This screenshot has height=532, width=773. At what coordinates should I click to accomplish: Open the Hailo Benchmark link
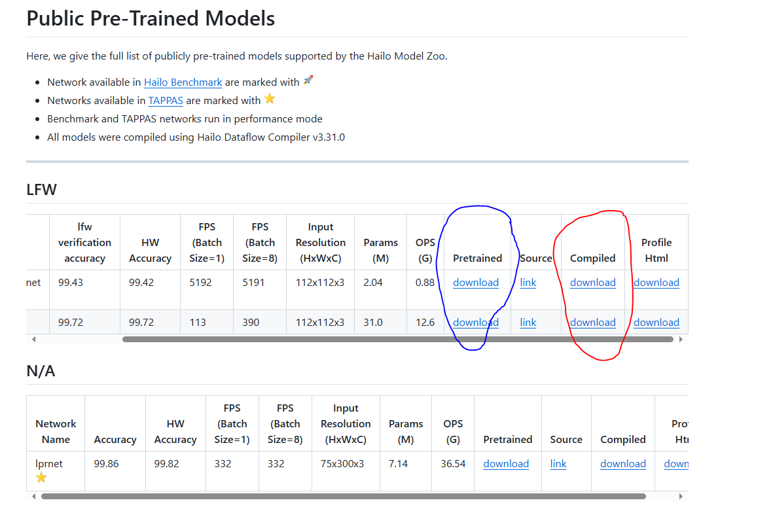pos(183,82)
